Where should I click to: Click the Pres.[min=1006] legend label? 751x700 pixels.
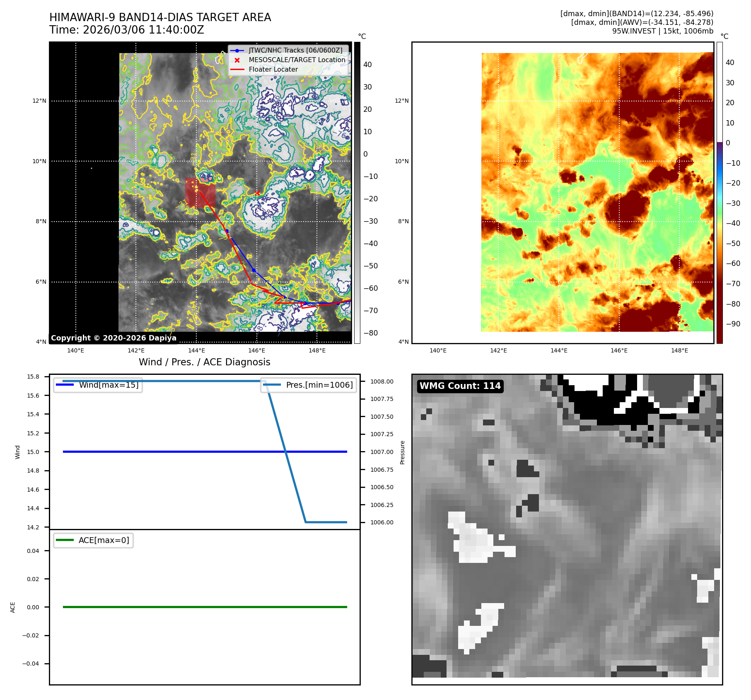pos(319,385)
